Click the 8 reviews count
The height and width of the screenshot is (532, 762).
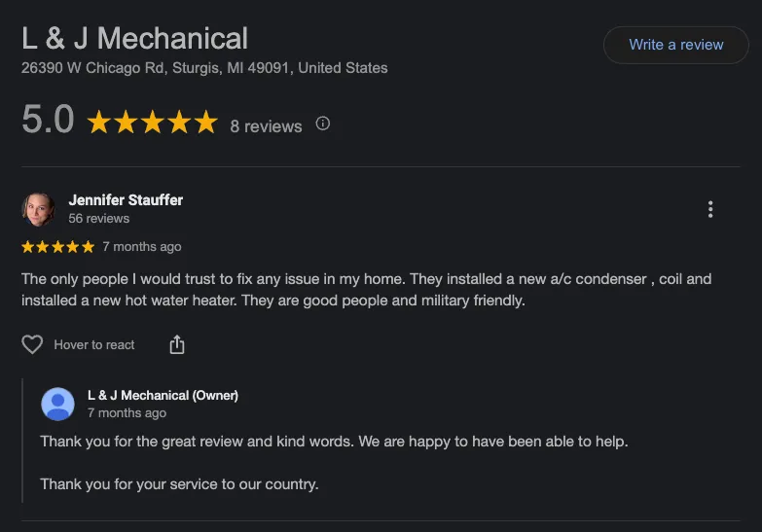266,125
